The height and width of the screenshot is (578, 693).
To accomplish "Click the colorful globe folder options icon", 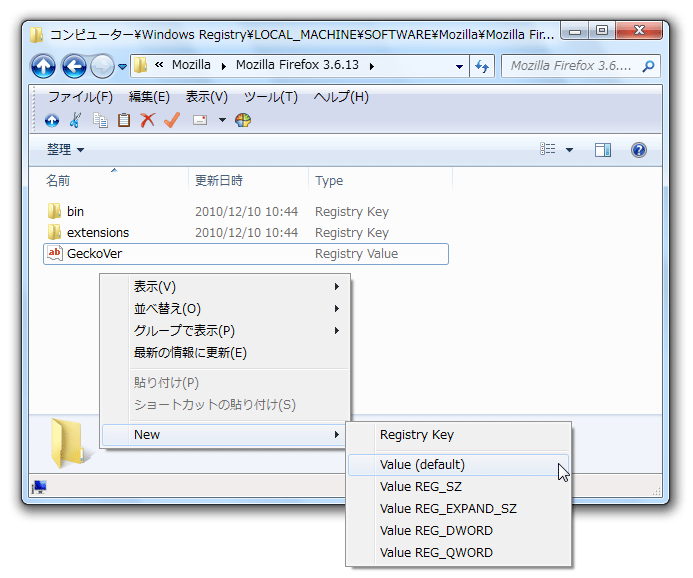I will [243, 120].
